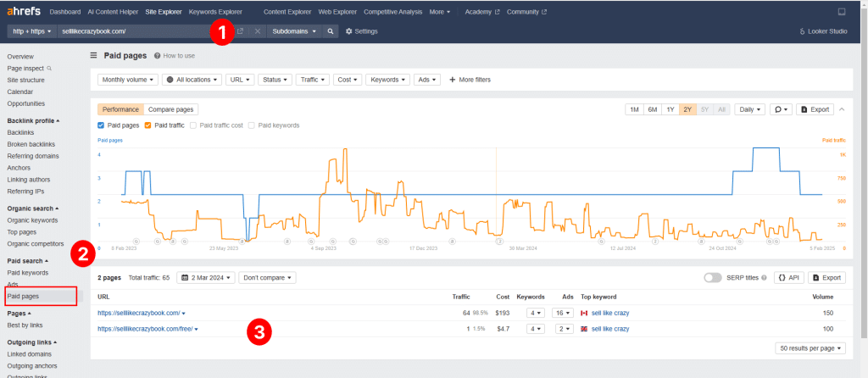Open the Status filter dropdown

[275, 80]
